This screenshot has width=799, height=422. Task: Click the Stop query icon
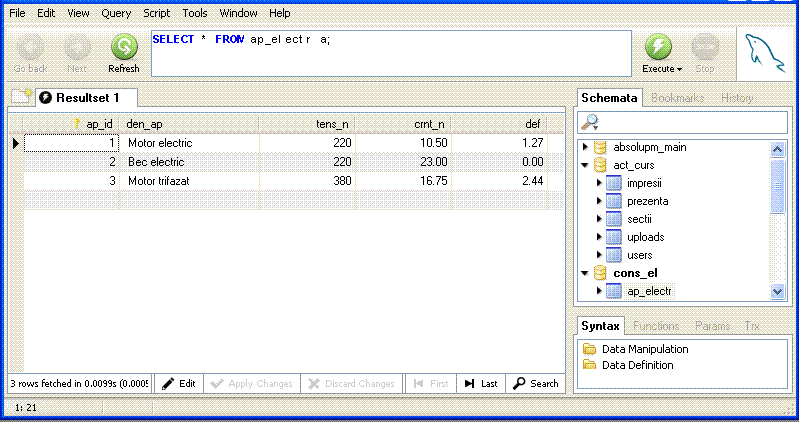click(x=705, y=47)
